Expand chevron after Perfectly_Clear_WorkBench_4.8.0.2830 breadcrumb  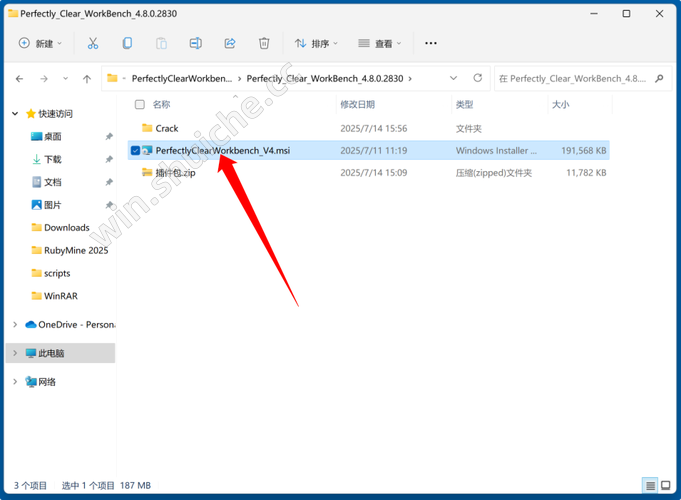tap(410, 79)
